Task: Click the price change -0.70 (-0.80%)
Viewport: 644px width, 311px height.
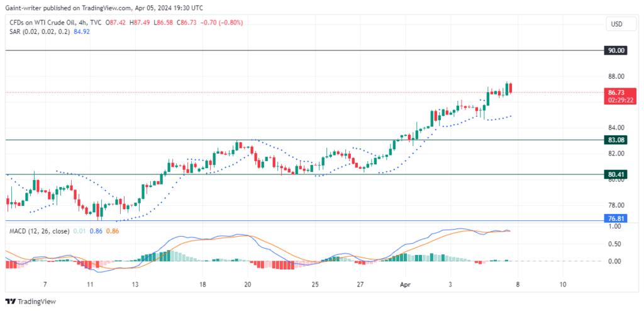Action: click(222, 23)
